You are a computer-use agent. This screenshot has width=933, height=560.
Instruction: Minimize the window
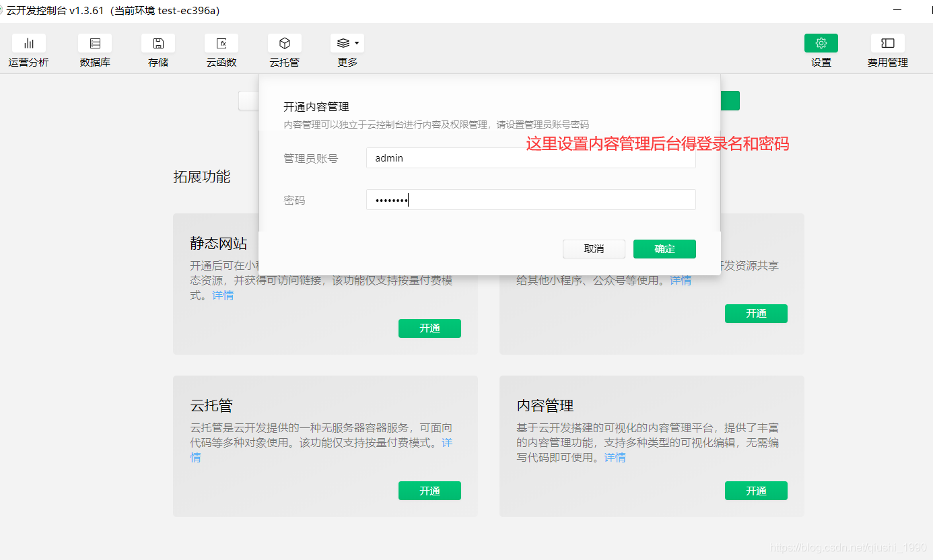(x=897, y=10)
